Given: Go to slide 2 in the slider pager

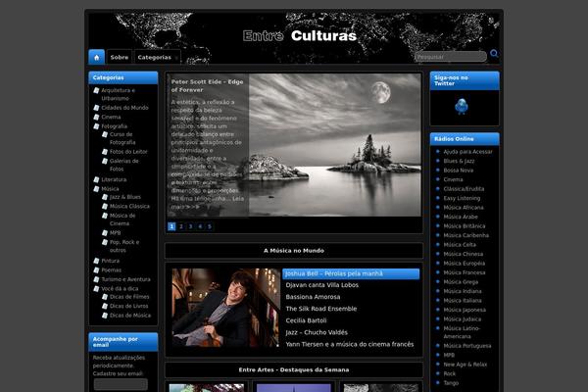Looking at the screenshot, I should 181,226.
